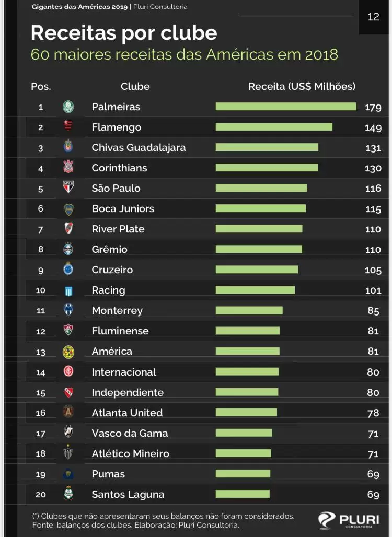The image size is (392, 537).
Task: Click the Receitas por clube title
Action: tap(124, 33)
